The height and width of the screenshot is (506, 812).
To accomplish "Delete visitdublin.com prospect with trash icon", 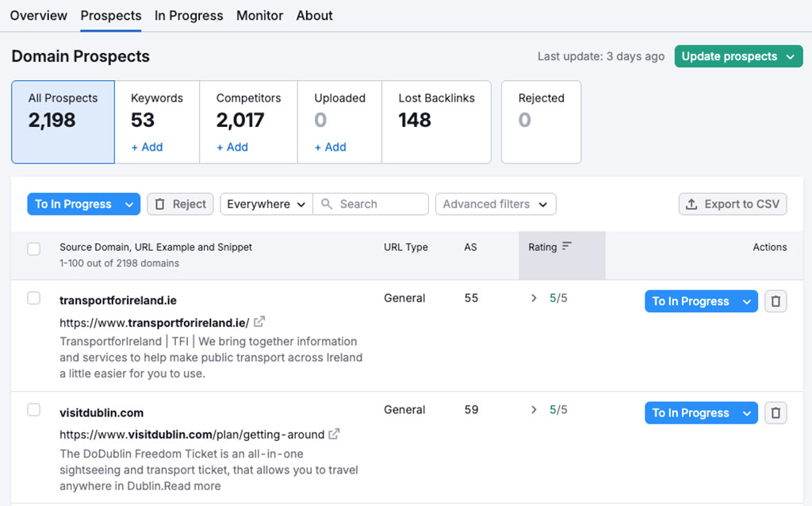I will click(776, 412).
